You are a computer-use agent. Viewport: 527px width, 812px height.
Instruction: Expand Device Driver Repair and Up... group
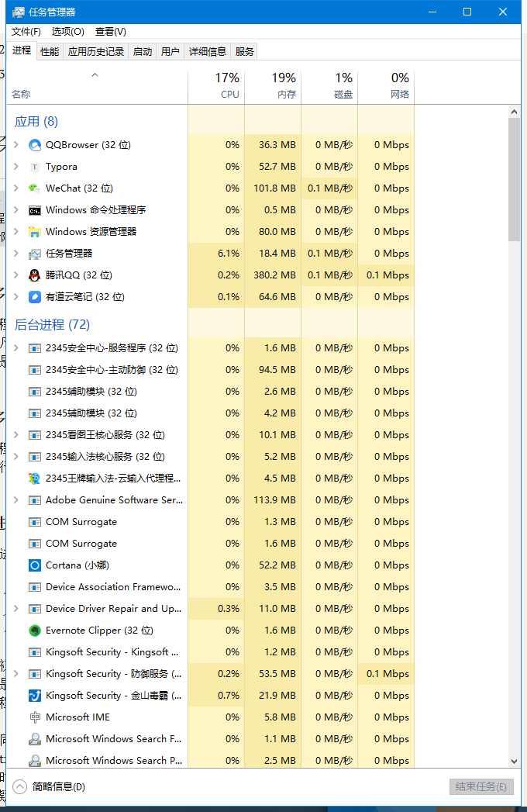(16, 609)
